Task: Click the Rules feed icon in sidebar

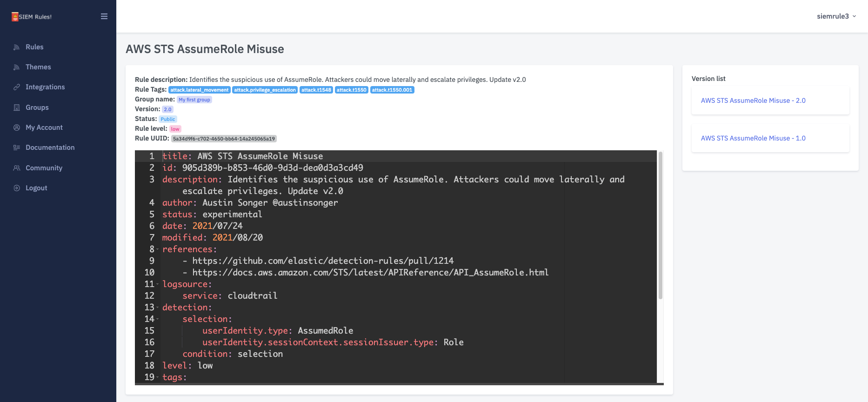Action: click(17, 47)
